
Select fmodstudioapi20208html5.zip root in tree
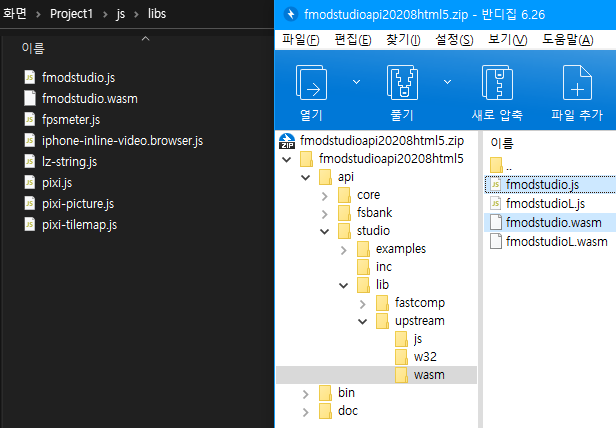382,141
